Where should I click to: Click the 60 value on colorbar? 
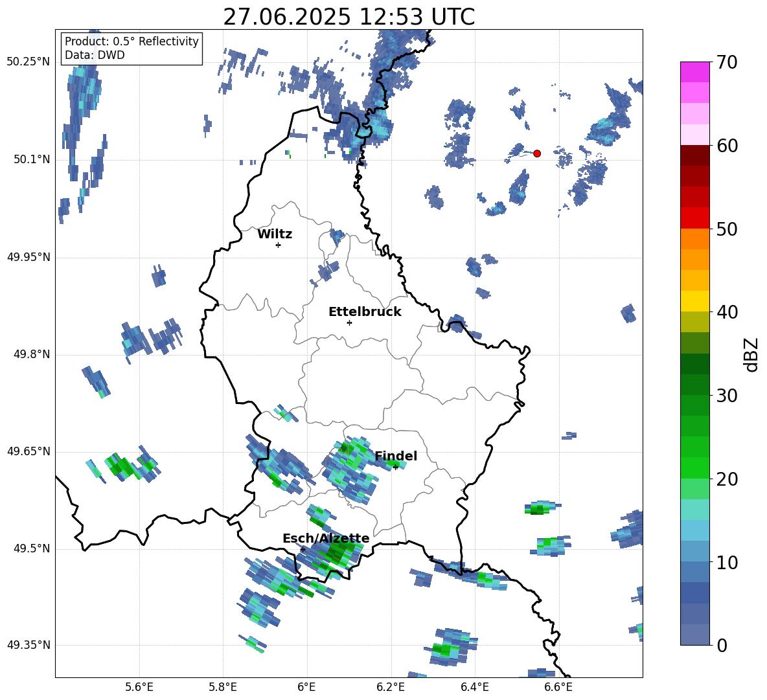[x=727, y=146]
